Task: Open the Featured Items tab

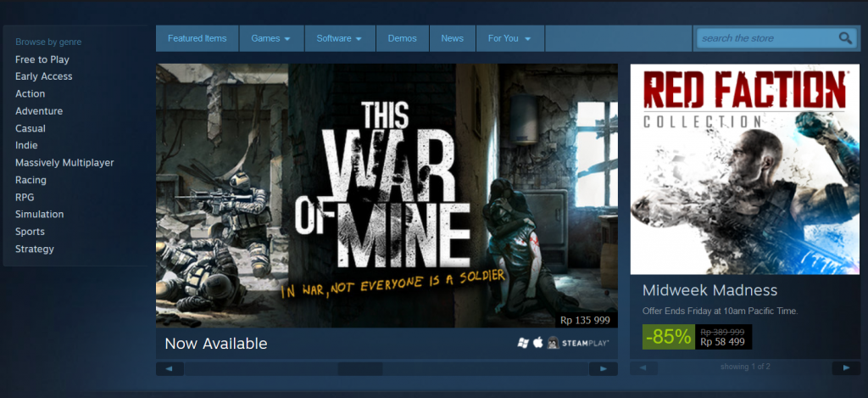Action: coord(197,38)
